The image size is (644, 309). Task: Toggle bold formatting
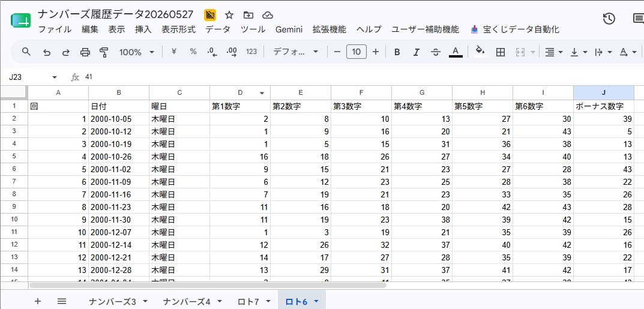point(397,52)
